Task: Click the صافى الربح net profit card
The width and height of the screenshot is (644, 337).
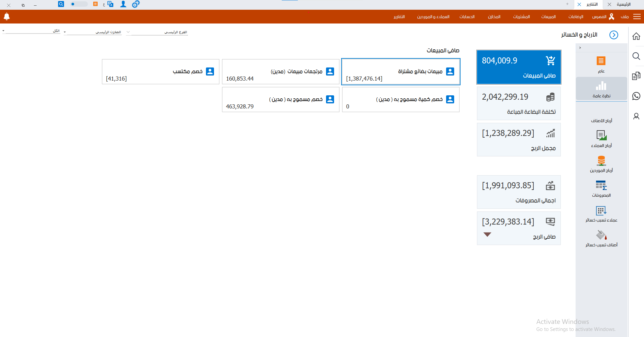Action: tap(519, 228)
